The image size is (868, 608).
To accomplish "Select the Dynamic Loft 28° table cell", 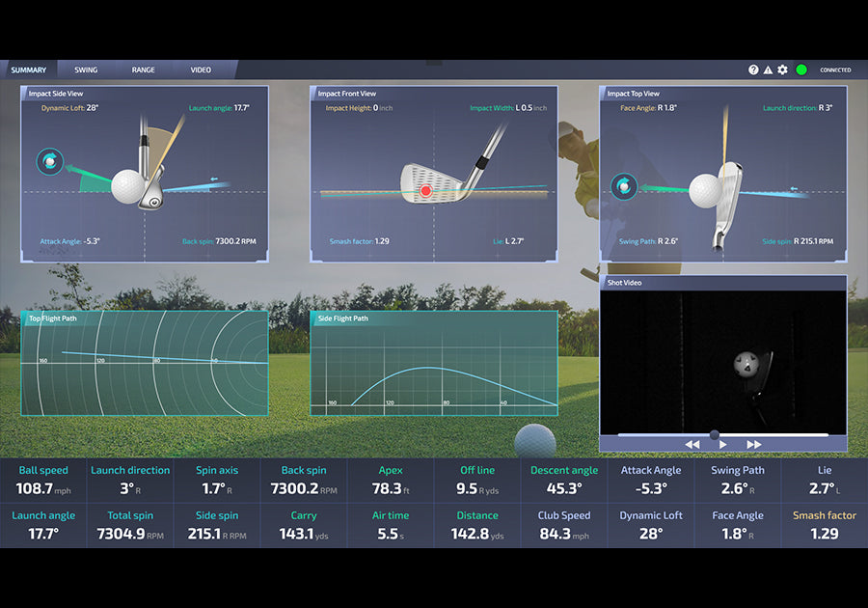I will 651,526.
